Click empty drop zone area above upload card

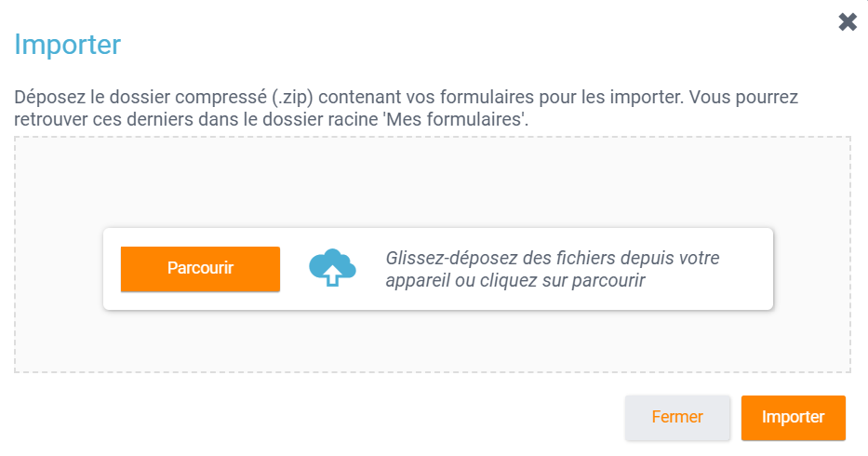click(x=433, y=182)
